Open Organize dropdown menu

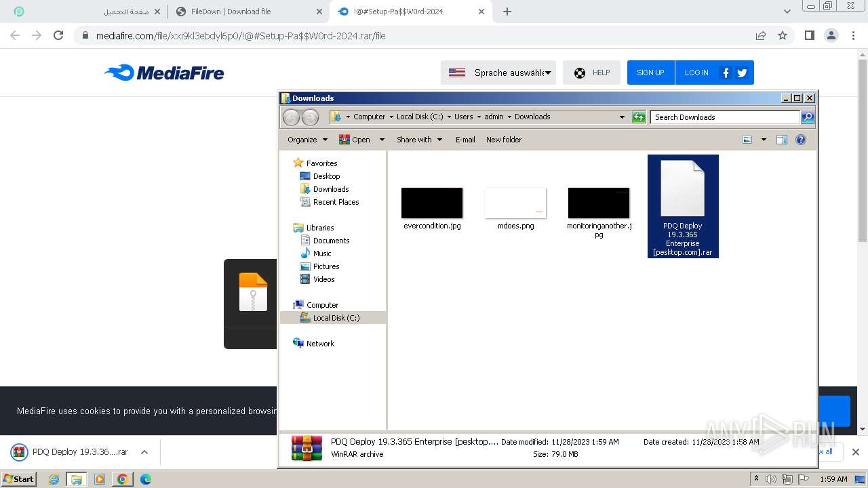(x=307, y=140)
